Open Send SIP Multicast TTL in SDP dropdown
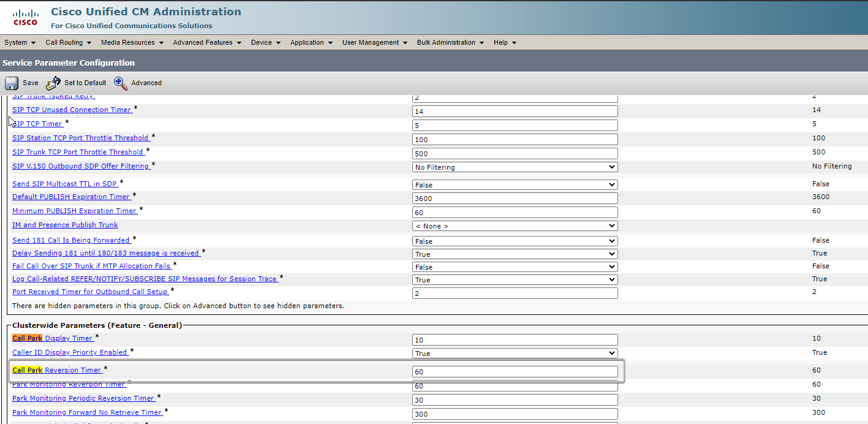Viewport: 868px width, 424px height. [x=515, y=185]
